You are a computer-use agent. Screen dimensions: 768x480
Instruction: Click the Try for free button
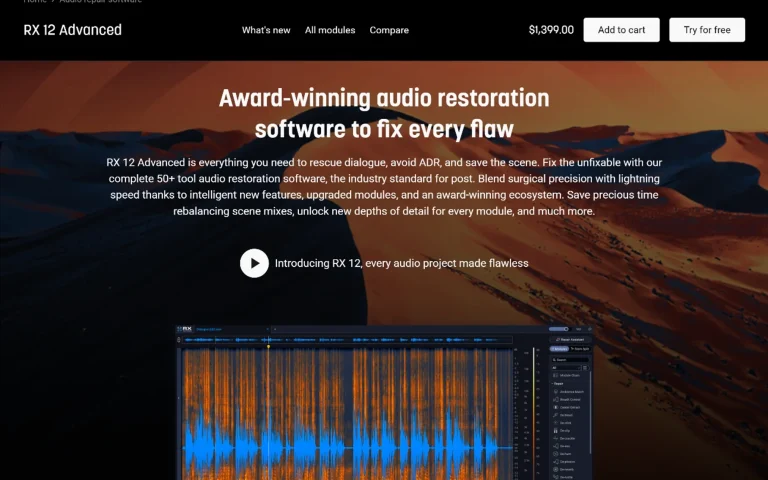pos(707,30)
